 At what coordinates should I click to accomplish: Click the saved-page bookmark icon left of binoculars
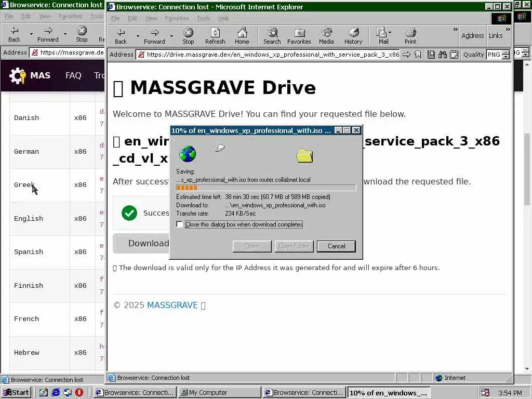click(431, 55)
